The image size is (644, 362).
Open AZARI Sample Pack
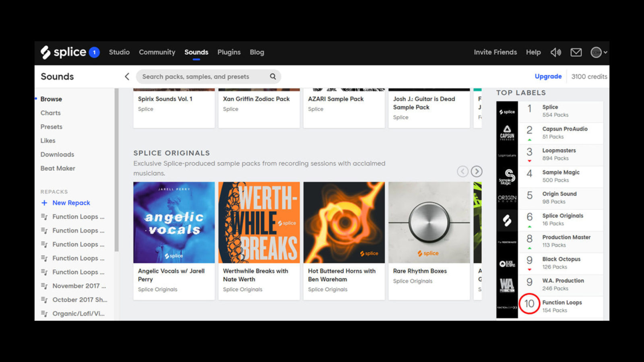[x=336, y=99]
